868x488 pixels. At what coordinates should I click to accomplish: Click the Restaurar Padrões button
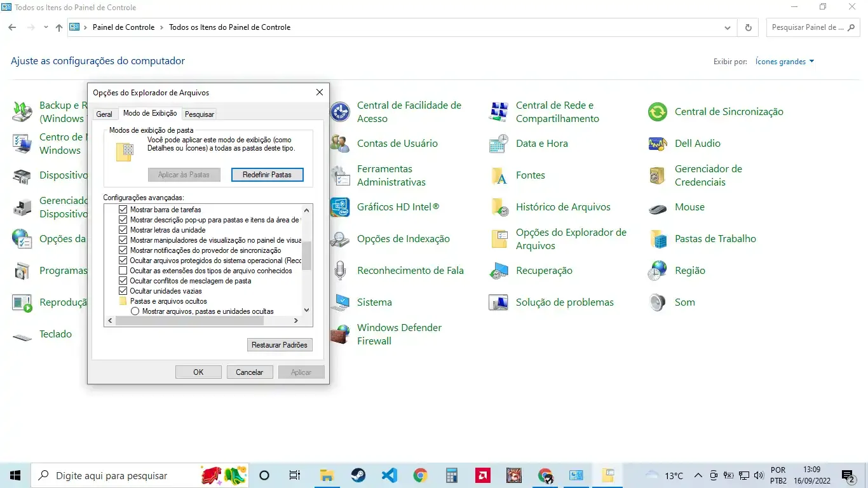pyautogui.click(x=280, y=345)
